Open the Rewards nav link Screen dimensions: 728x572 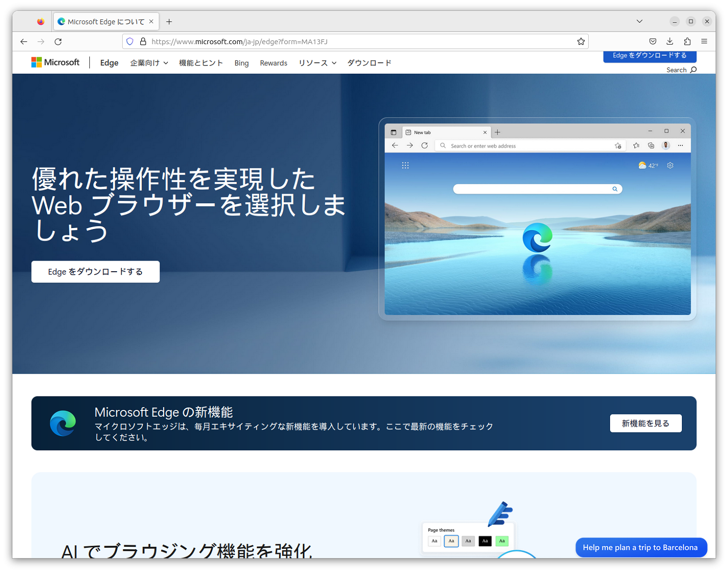(274, 63)
